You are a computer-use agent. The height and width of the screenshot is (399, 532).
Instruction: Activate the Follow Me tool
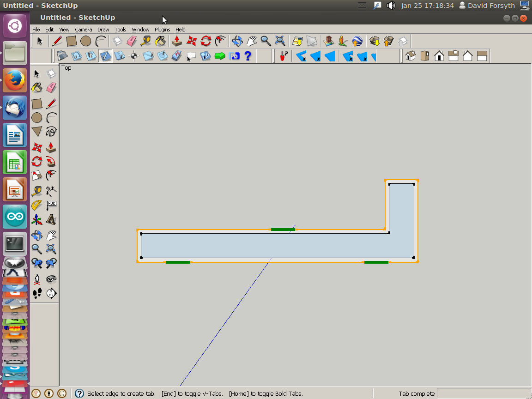[51, 162]
